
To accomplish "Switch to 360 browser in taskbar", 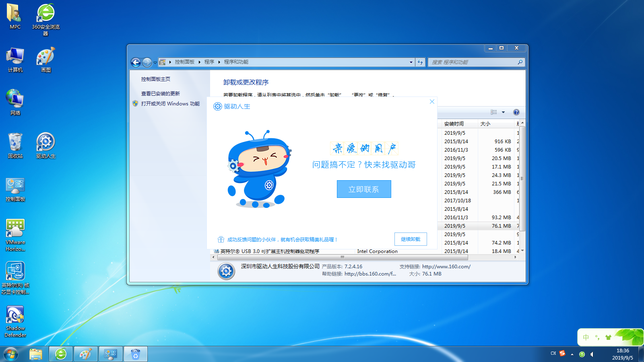I will pyautogui.click(x=61, y=354).
